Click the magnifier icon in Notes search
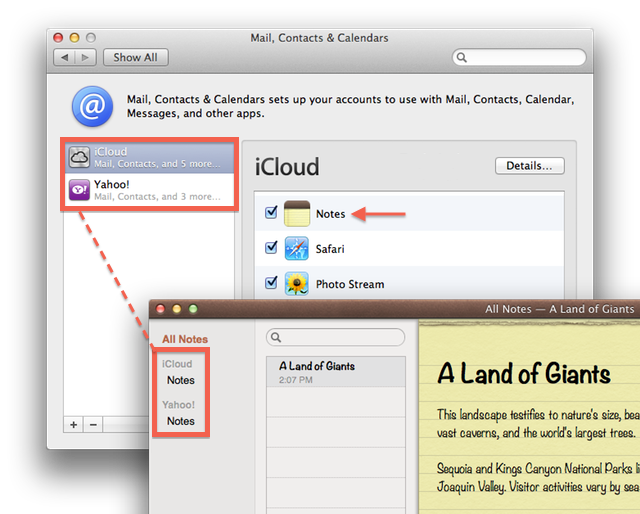640x514 pixels. pyautogui.click(x=276, y=337)
